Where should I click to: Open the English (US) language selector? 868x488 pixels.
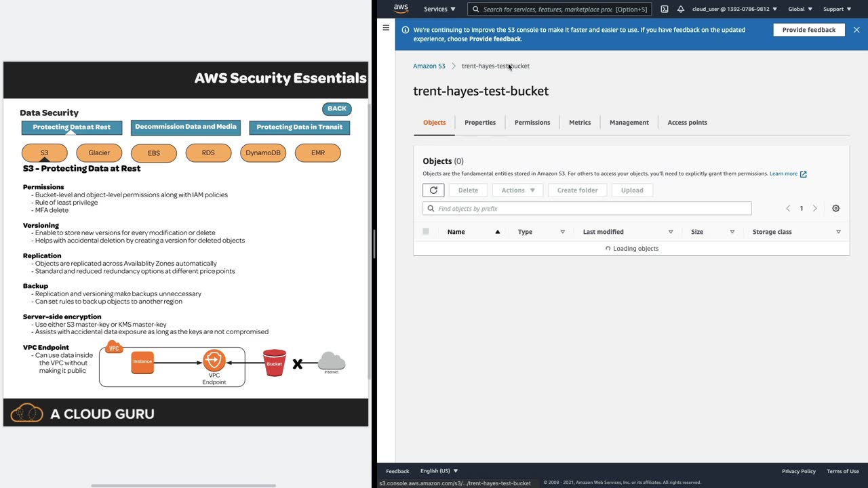click(439, 471)
